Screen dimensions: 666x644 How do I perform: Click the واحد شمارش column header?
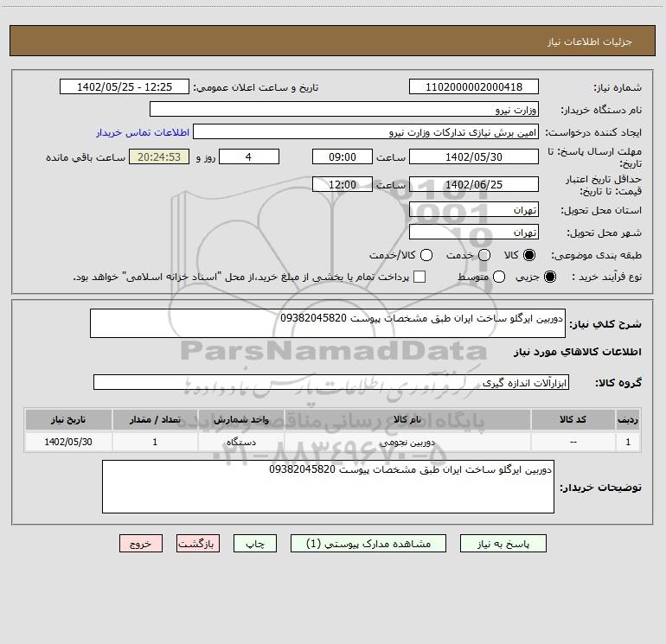click(240, 419)
